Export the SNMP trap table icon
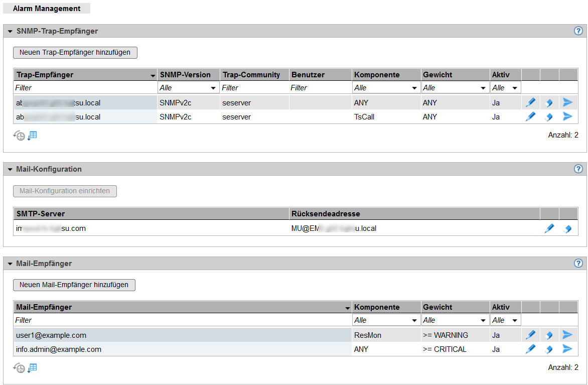 (x=32, y=136)
